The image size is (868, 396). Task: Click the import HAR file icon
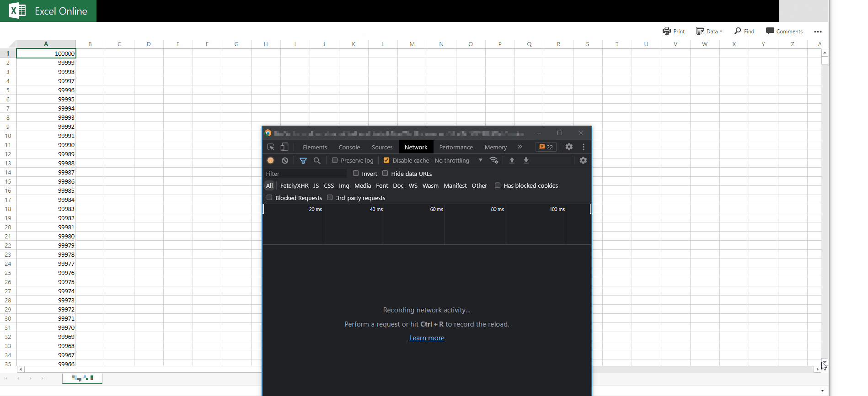click(512, 160)
